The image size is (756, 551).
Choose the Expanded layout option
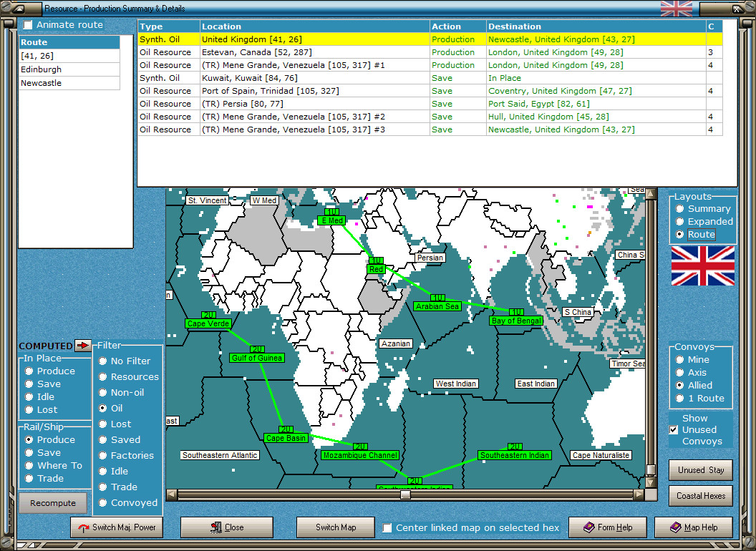[680, 222]
